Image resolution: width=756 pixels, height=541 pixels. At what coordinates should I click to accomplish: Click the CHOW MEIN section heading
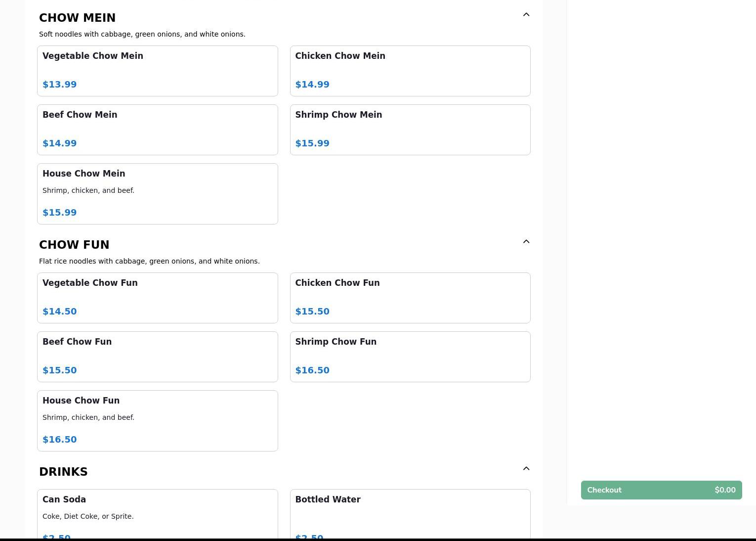77,18
